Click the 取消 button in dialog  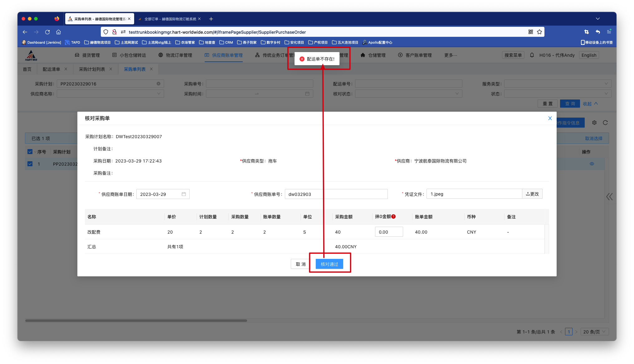(300, 264)
